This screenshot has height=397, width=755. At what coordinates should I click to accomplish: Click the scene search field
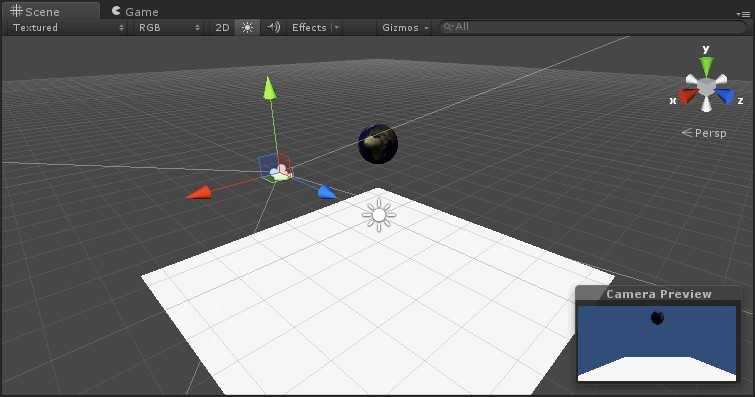(592, 27)
